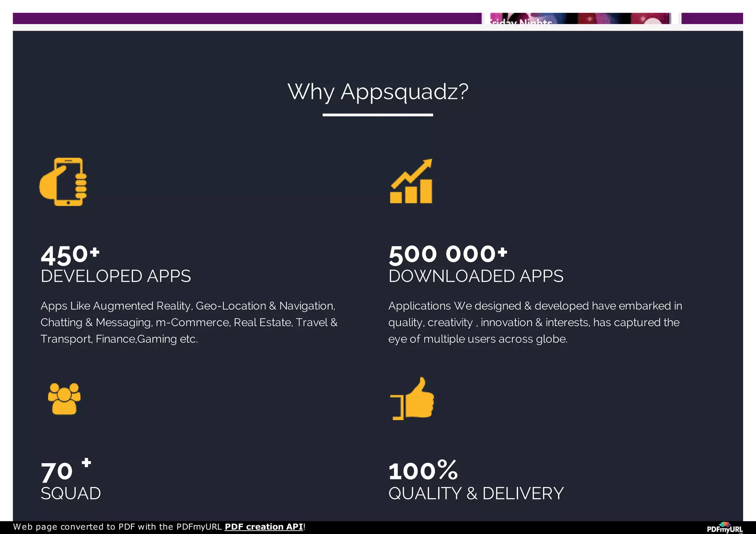Click the Friday Nights thumbnail image
Screen dimensions: 756x534
pyautogui.click(x=580, y=18)
